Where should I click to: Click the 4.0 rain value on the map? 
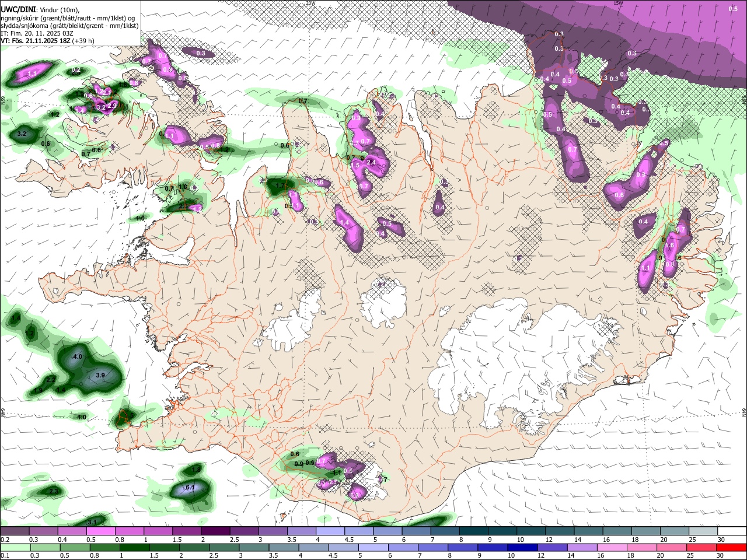78,356
